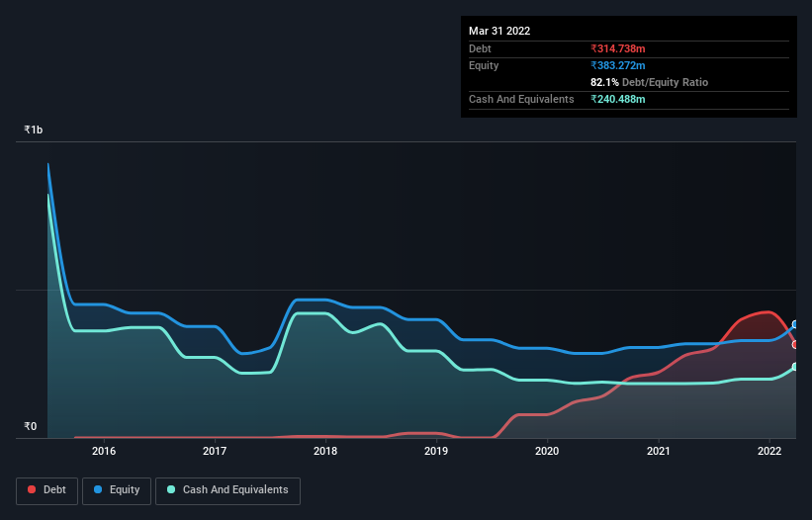Click the Mar 31 2022 tooltip date
Viewport: 812px width, 520px height.
[499, 31]
